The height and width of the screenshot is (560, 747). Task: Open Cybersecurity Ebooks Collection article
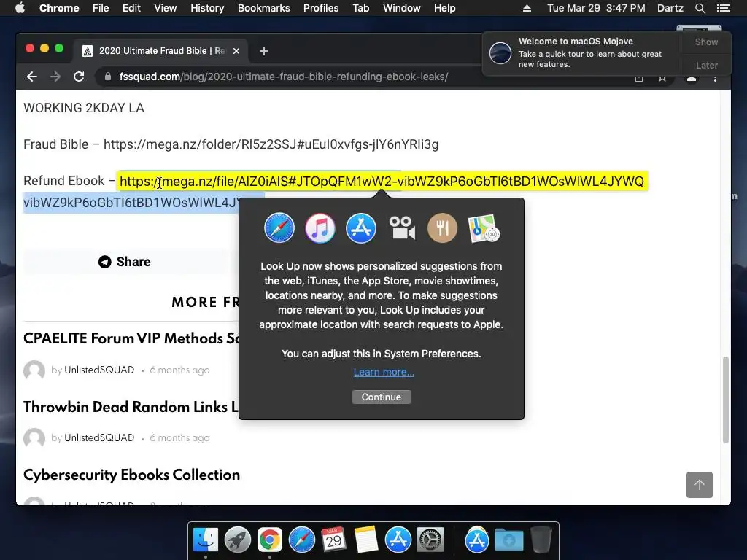point(131,475)
